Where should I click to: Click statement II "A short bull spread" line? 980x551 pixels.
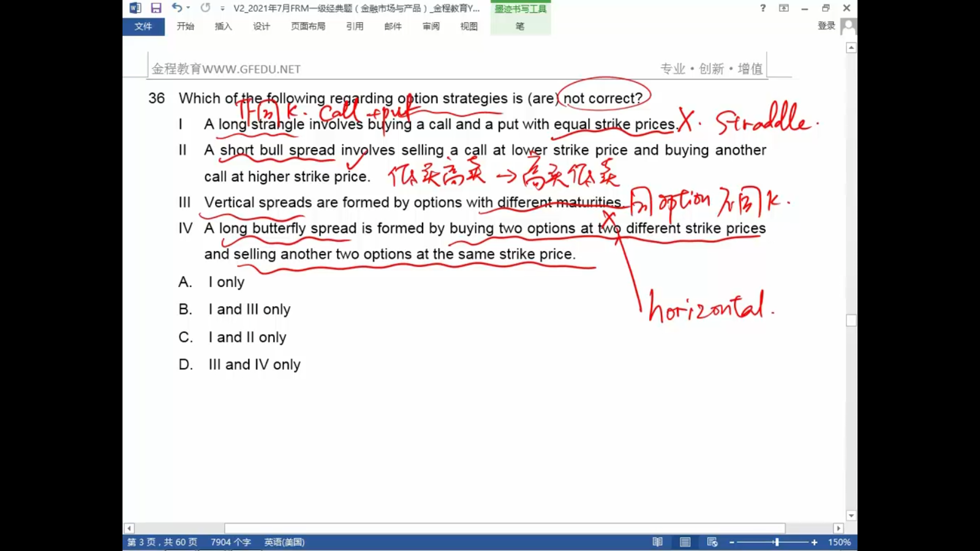(x=485, y=150)
